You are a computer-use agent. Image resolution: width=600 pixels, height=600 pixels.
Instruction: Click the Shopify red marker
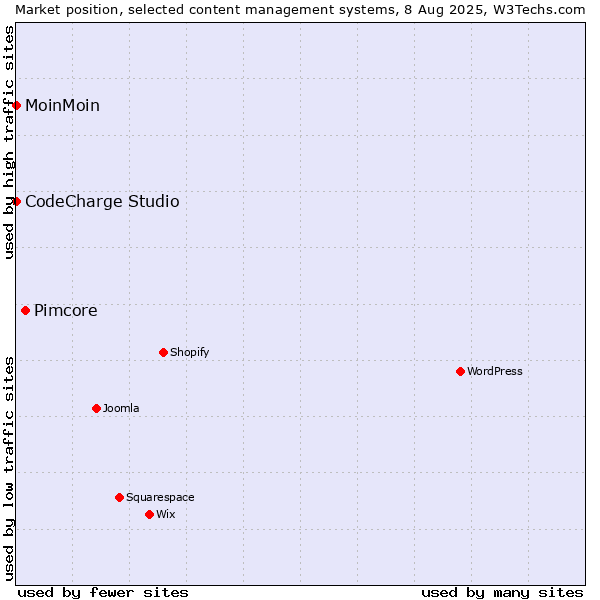point(163,352)
